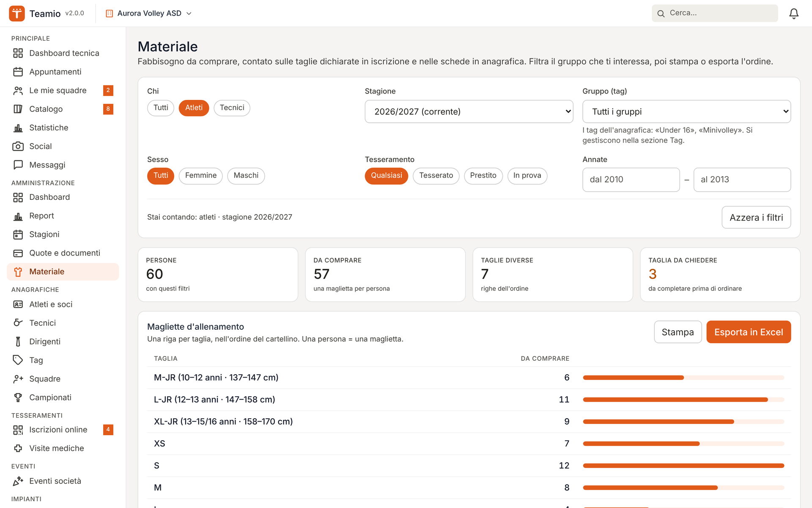Click the Tag label icon

pos(18,360)
